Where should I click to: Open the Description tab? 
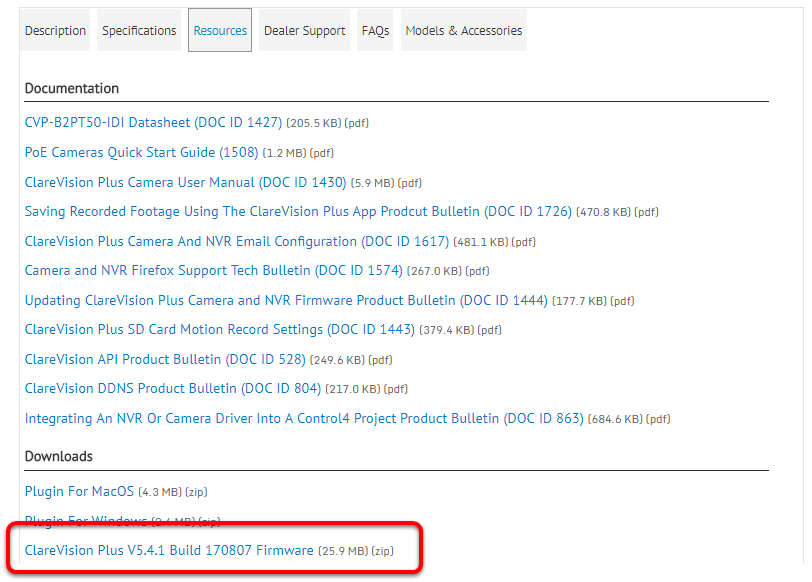click(x=55, y=31)
